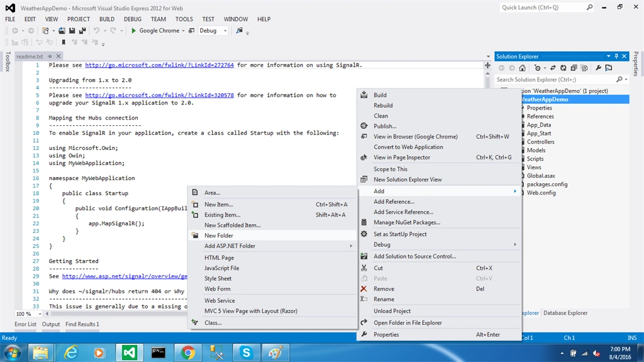Expand the editor zoom 100 % dropdown

tap(40, 314)
